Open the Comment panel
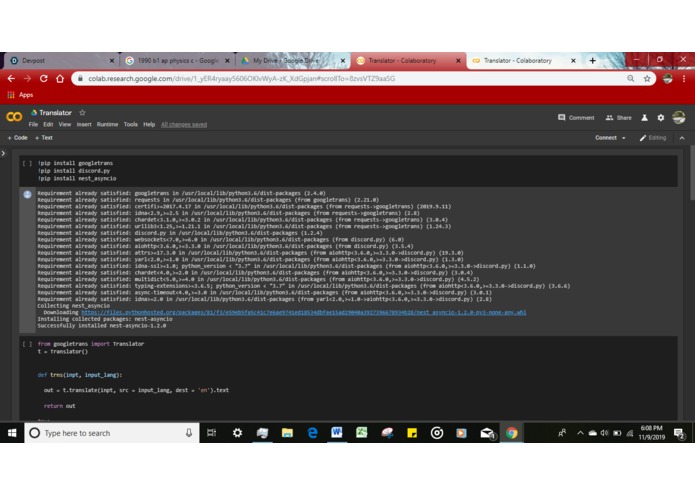Image resolution: width=695 pixels, height=494 pixels. click(x=576, y=117)
